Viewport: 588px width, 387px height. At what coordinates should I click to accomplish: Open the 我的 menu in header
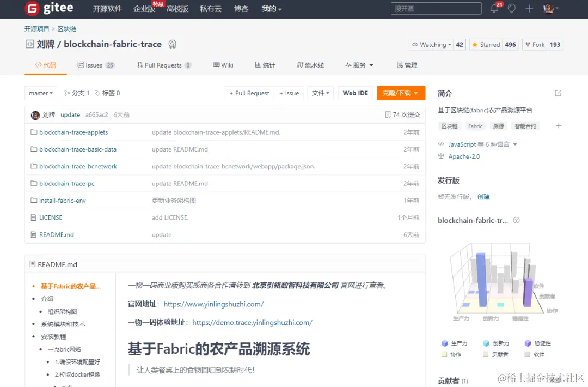(272, 9)
